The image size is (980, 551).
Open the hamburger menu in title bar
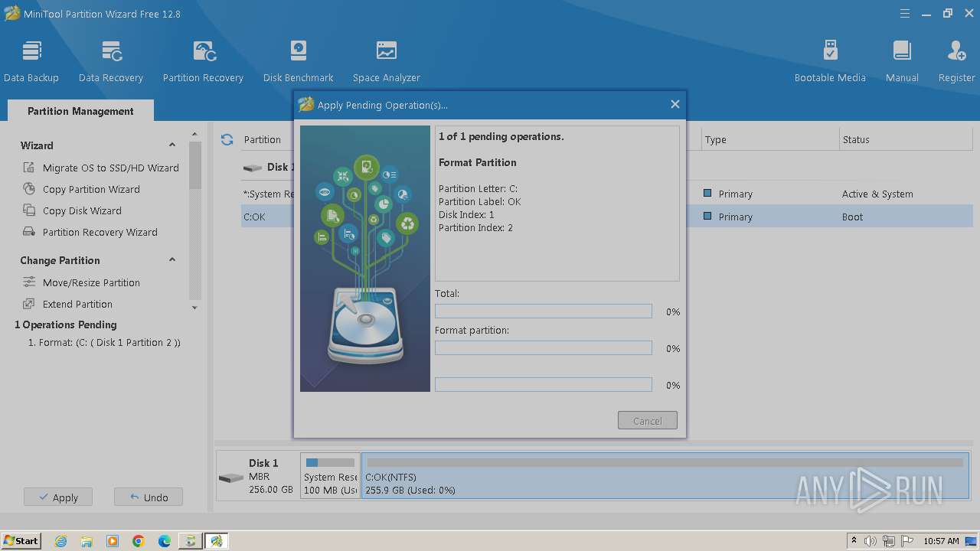click(x=905, y=13)
